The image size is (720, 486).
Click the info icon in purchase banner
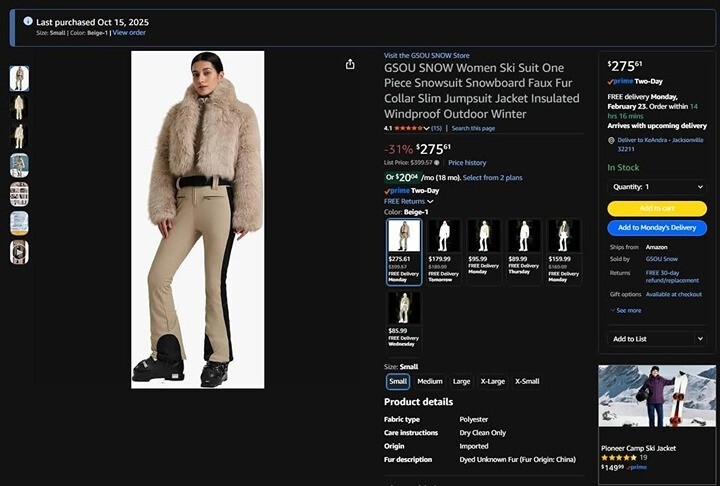click(27, 20)
